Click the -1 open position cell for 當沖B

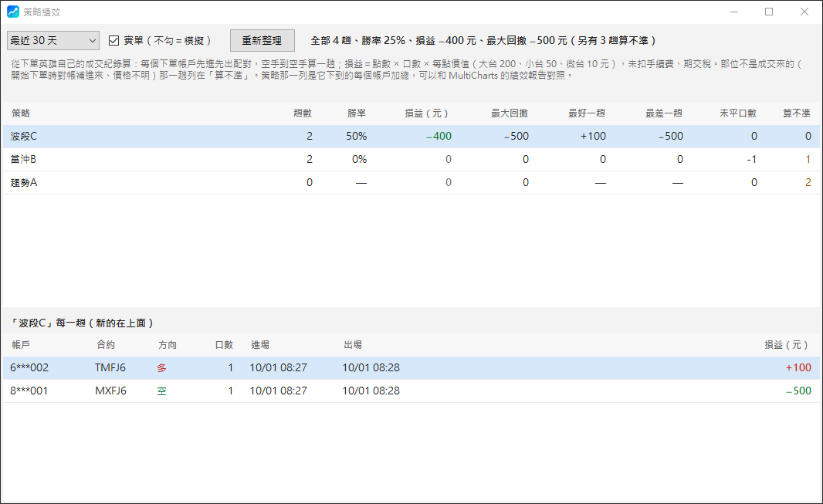[752, 160]
